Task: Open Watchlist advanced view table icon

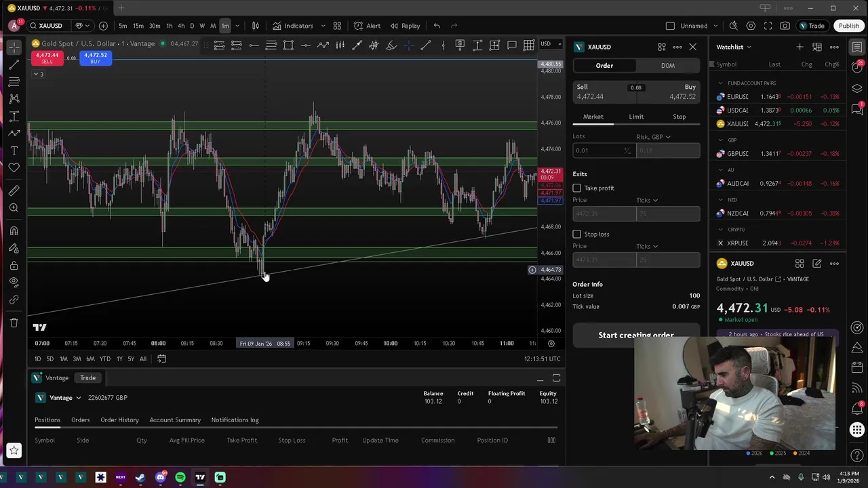Action: coord(817,47)
